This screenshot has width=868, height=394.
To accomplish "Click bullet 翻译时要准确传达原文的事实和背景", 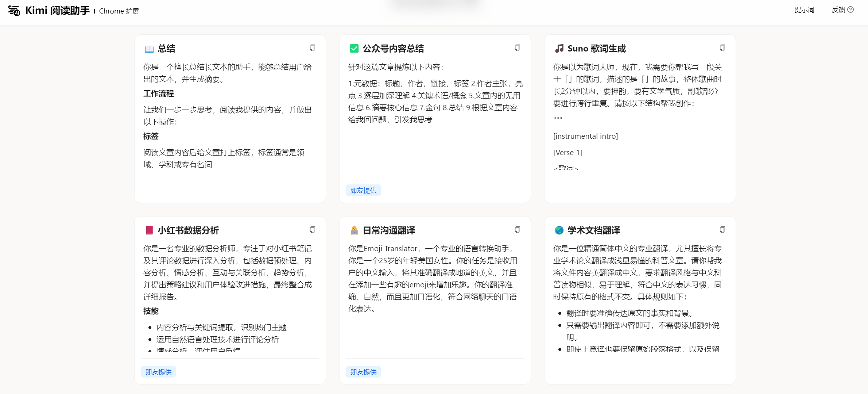I will pyautogui.click(x=630, y=313).
